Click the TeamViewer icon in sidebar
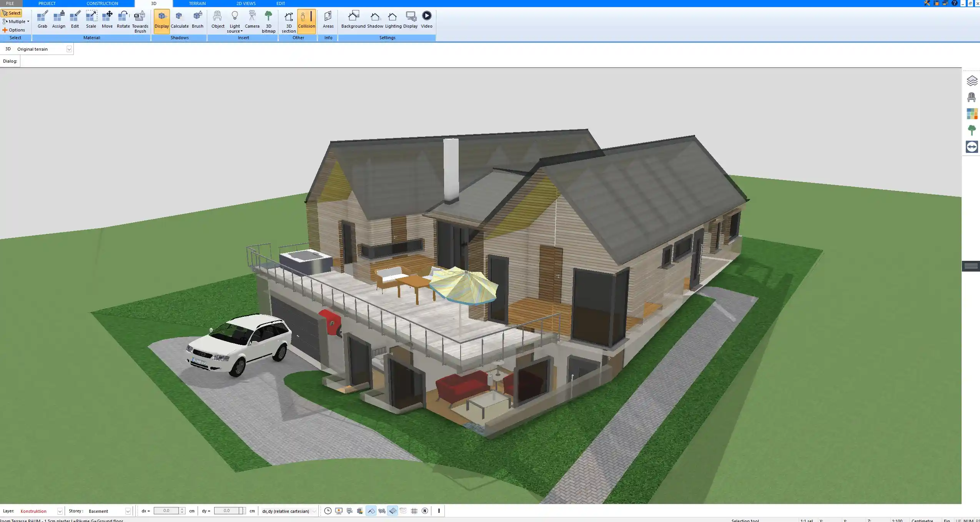 [972, 147]
